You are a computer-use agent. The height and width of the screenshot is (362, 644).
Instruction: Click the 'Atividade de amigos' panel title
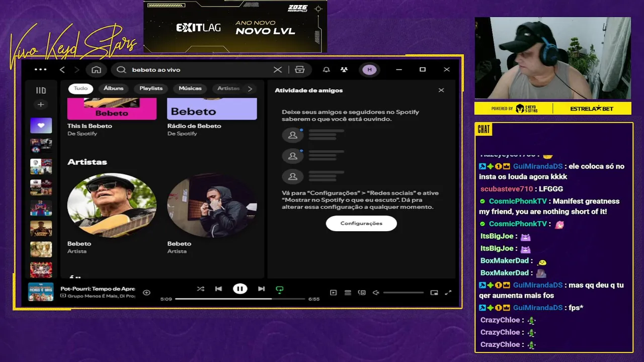point(308,90)
